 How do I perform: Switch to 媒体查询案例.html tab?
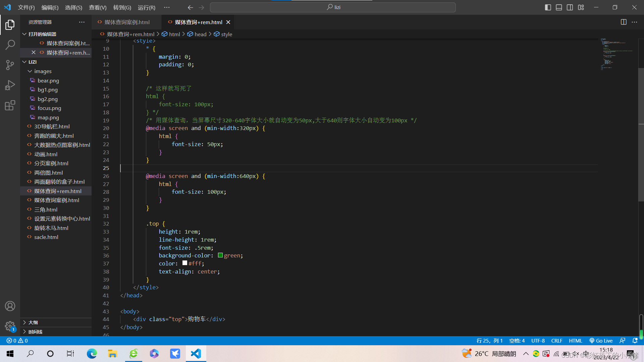(126, 22)
